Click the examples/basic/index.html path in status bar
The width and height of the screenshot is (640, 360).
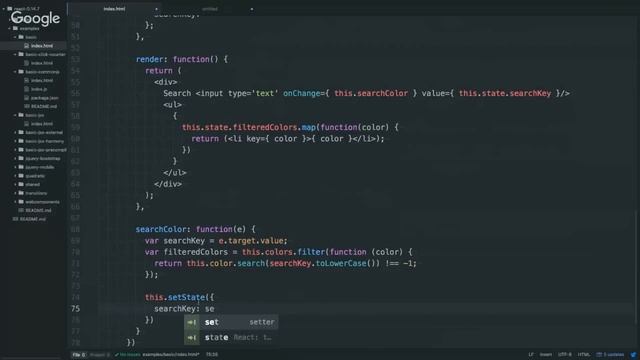coord(171,354)
